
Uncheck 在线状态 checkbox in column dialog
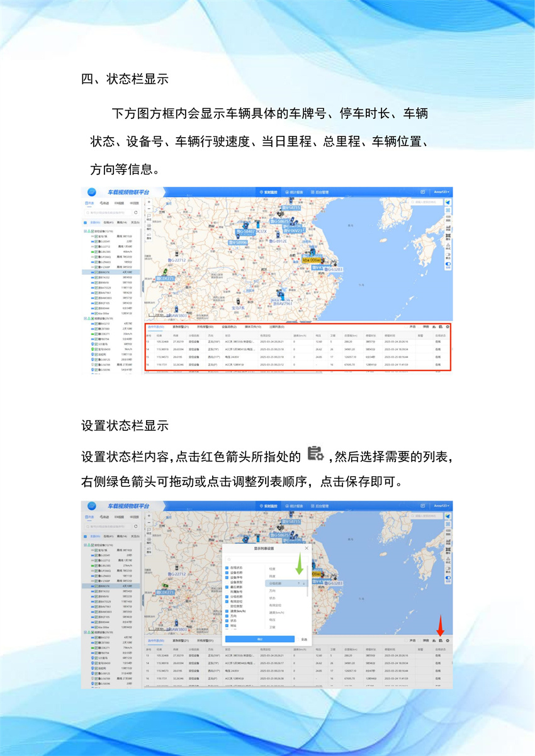click(227, 568)
